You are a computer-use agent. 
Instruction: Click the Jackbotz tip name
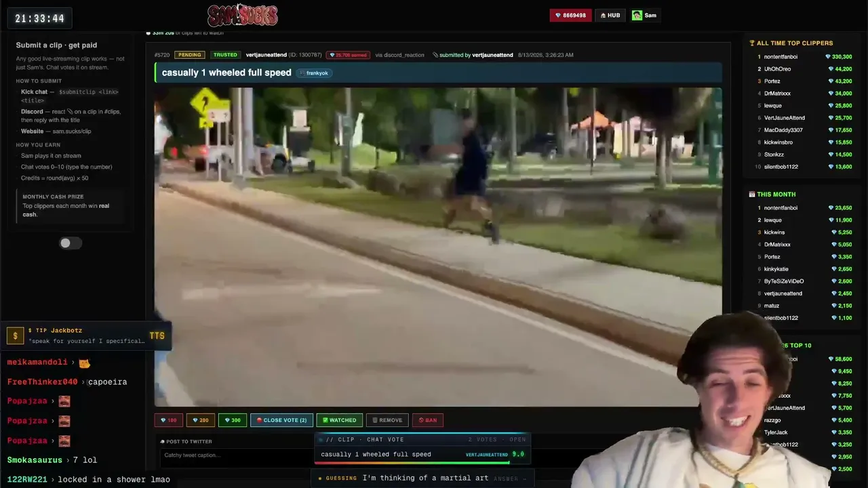[x=66, y=331]
